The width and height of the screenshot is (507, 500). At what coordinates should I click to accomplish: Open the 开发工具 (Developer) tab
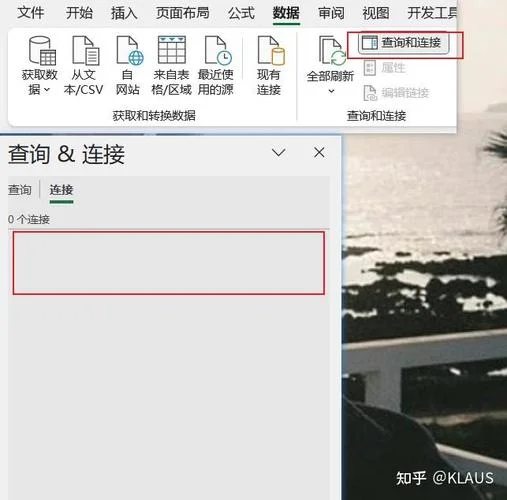tap(432, 13)
